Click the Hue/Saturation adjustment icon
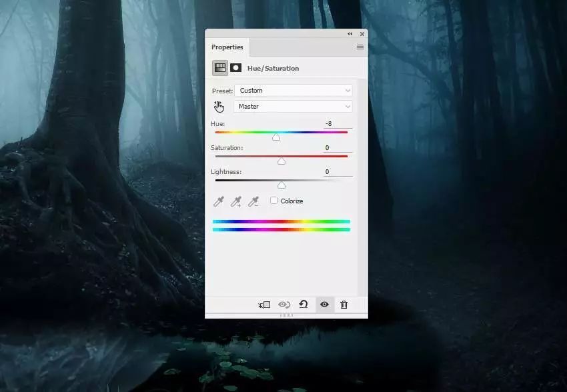This screenshot has width=567, height=392. (220, 68)
